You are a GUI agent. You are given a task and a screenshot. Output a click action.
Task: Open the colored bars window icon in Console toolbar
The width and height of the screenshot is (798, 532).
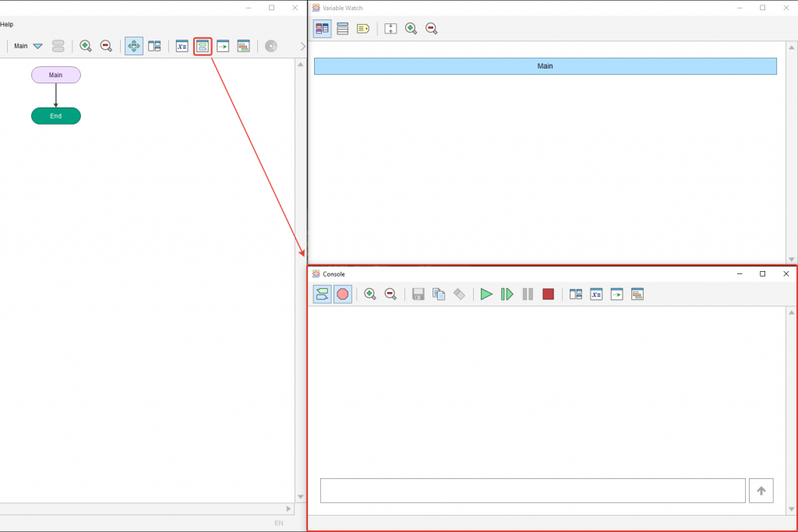pyautogui.click(x=637, y=294)
